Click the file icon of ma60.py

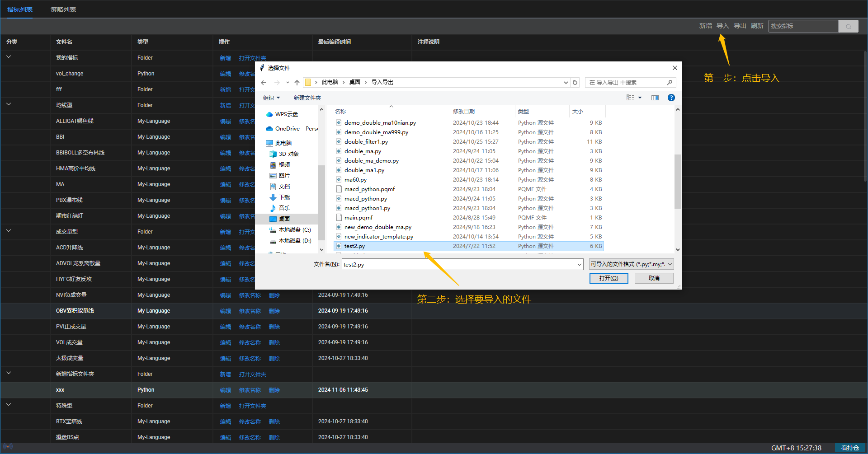339,180
